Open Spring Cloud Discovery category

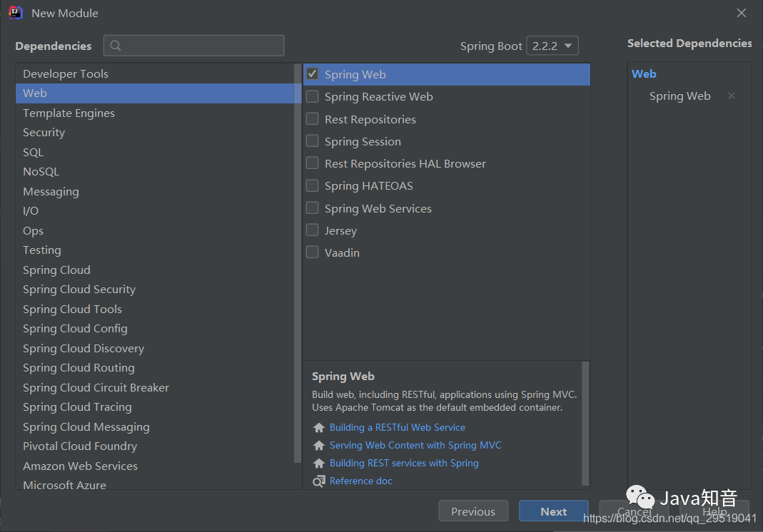[155, 348]
